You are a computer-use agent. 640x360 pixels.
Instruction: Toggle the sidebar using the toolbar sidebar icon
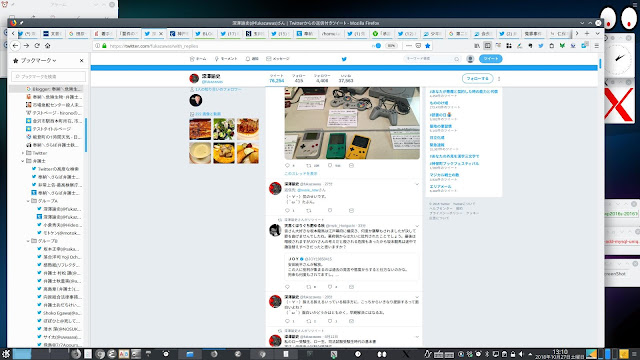[x=487, y=46]
